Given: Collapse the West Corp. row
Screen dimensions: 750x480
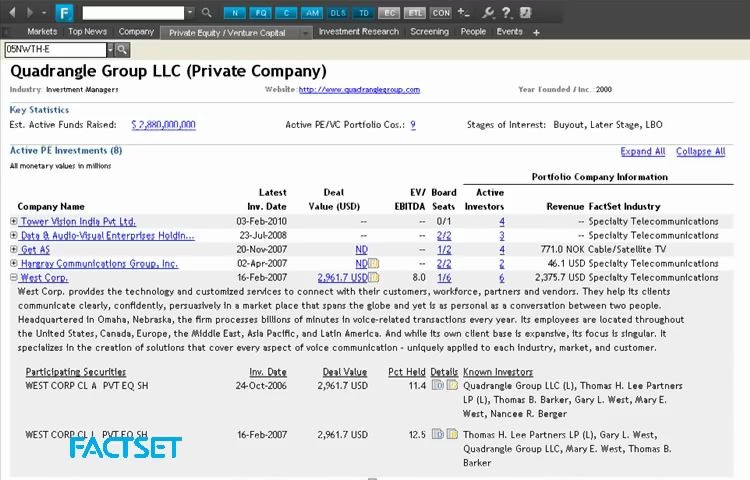Looking at the screenshot, I should coord(13,277).
